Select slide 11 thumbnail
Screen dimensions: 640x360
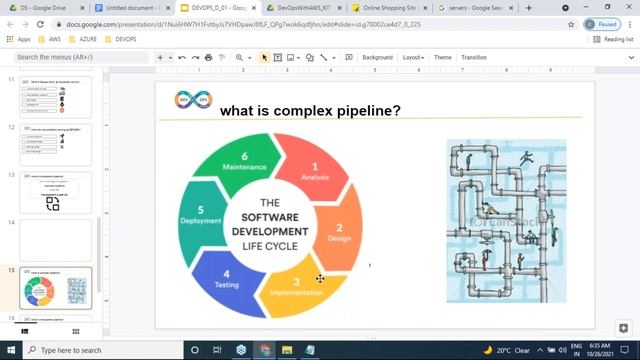(56, 97)
